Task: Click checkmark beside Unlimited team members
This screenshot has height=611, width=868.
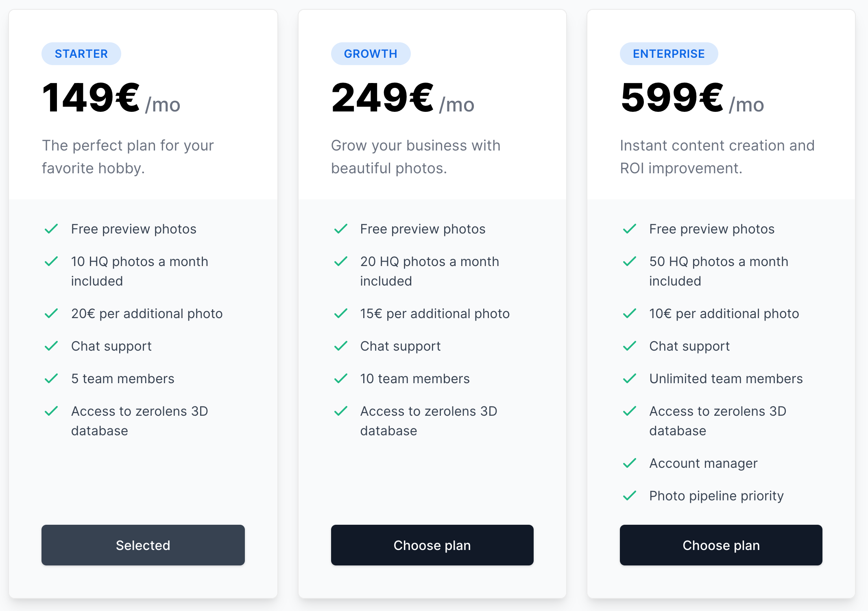Action: (630, 379)
